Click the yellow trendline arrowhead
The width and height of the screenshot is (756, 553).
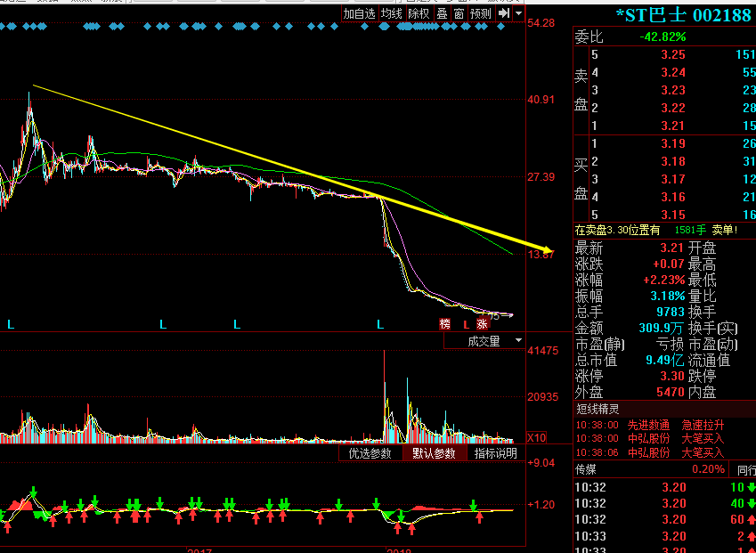547,248
